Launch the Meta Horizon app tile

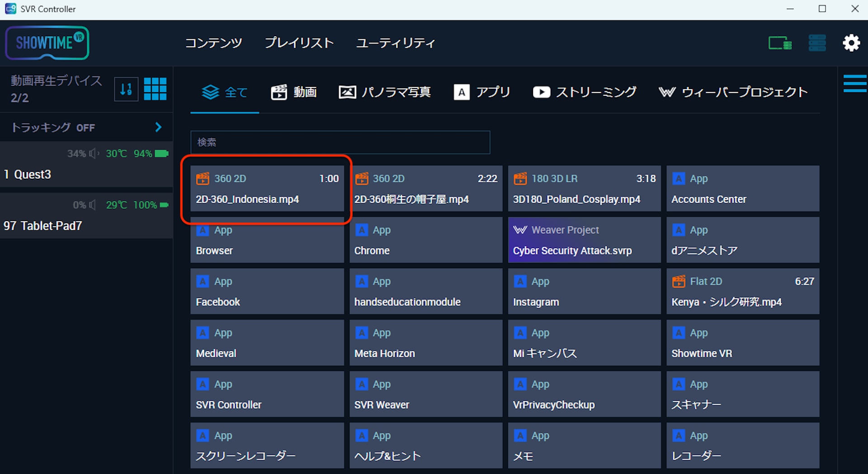point(425,343)
